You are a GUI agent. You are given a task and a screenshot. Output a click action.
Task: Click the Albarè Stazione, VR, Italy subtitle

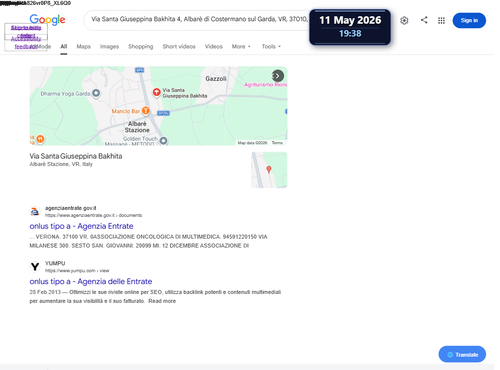[x=61, y=164]
